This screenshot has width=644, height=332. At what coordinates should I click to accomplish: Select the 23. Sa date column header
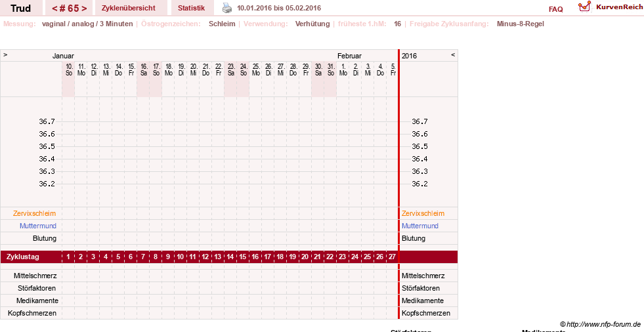[231, 70]
